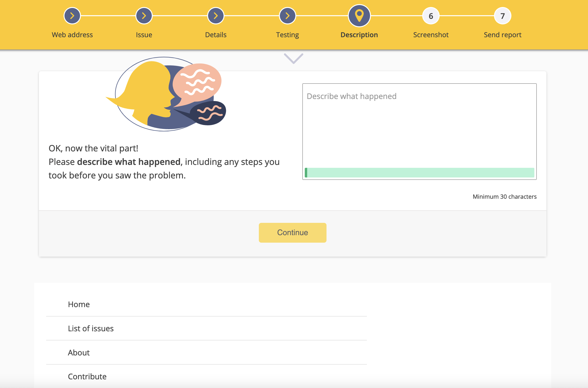Open the About footer link
The height and width of the screenshot is (388, 588).
point(79,352)
